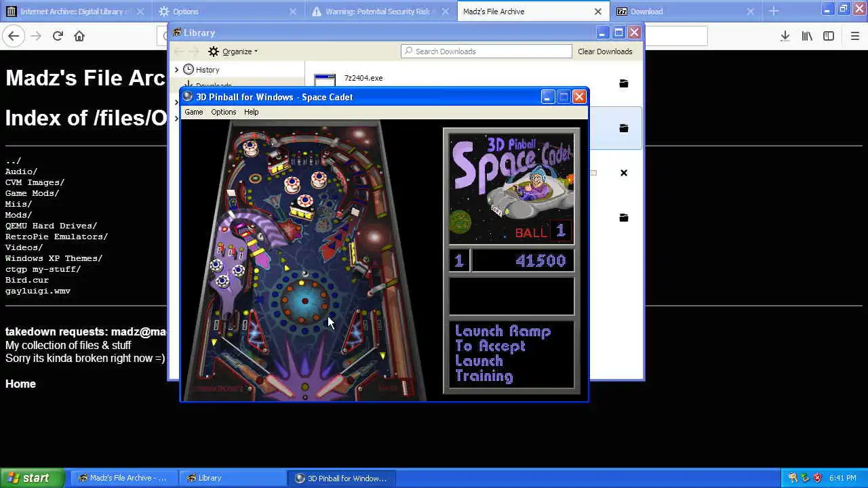868x488 pixels.
Task: Click the Search Downloads field
Action: 486,52
